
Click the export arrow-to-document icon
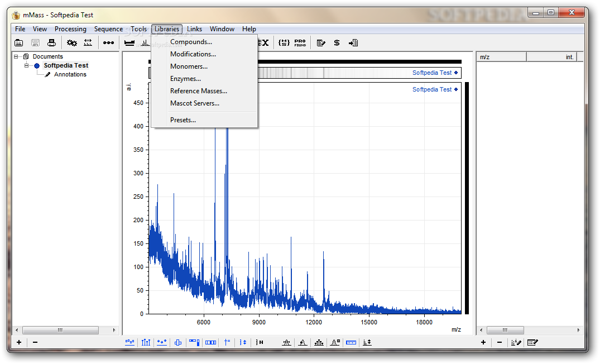pyautogui.click(x=353, y=43)
